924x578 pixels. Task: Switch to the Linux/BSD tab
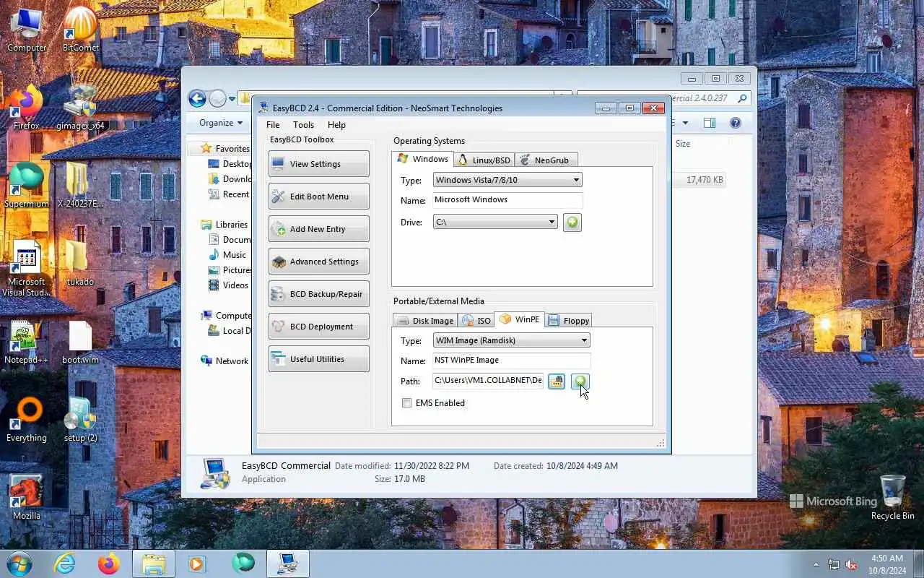tap(484, 160)
